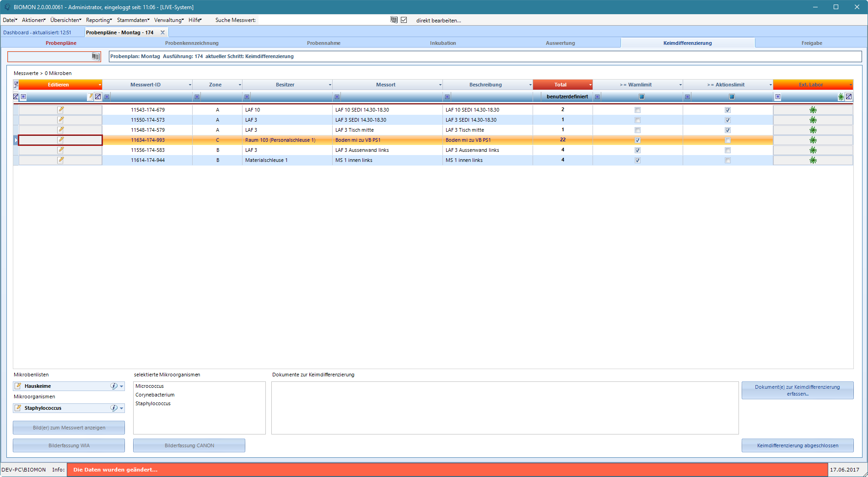Click the info icon in the Staphylococcus dropdown

tap(114, 408)
